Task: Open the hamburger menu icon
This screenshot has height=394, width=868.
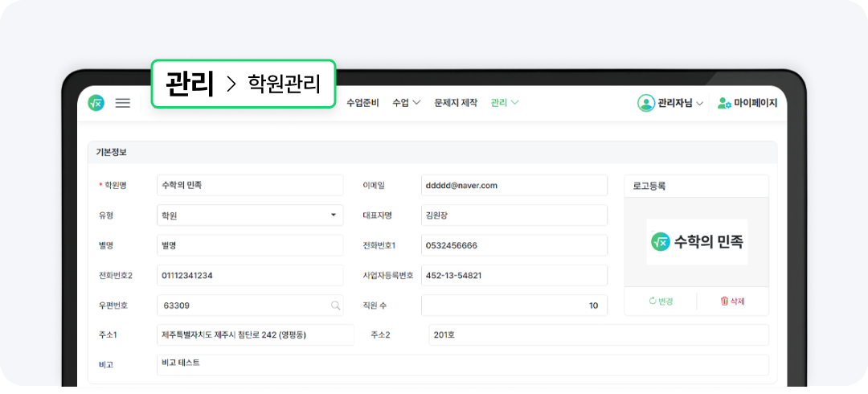Action: point(122,103)
